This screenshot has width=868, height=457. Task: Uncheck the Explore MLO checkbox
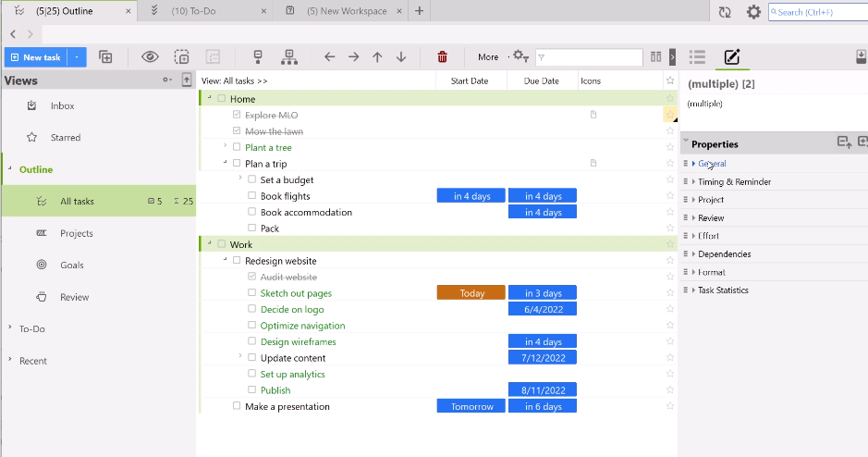click(x=237, y=115)
